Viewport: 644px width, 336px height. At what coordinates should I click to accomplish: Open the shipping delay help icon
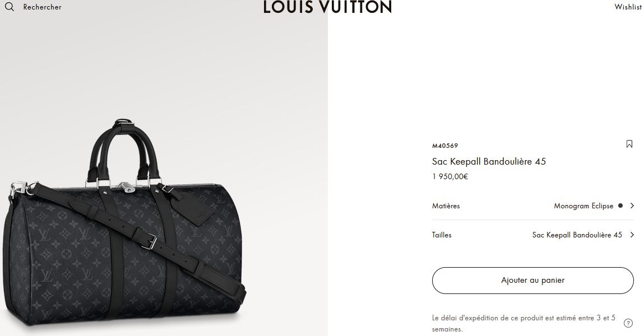(628, 323)
